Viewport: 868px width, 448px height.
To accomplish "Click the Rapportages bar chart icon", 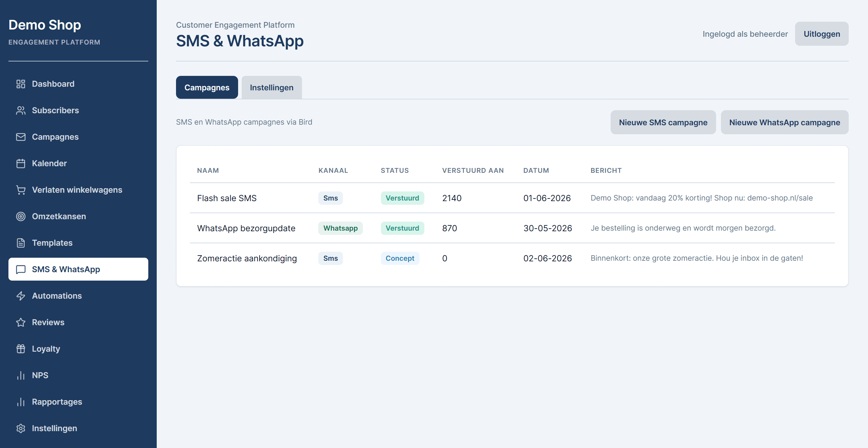I will click(x=20, y=402).
